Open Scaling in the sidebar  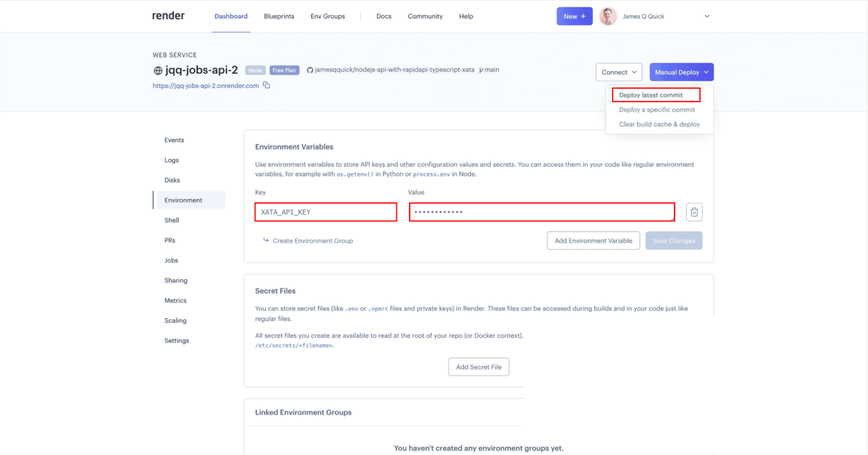tap(175, 320)
